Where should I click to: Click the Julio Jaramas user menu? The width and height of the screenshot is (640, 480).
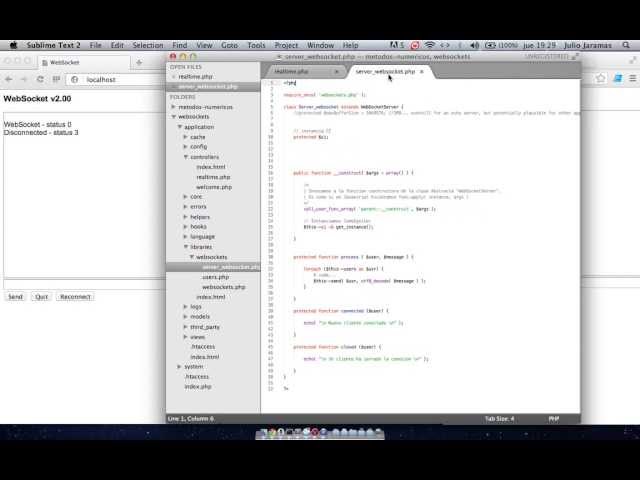click(x=588, y=45)
